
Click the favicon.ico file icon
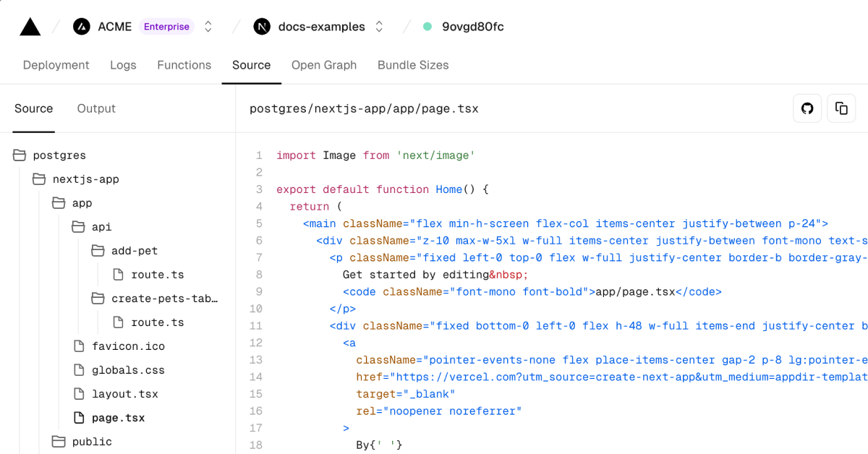(78, 346)
